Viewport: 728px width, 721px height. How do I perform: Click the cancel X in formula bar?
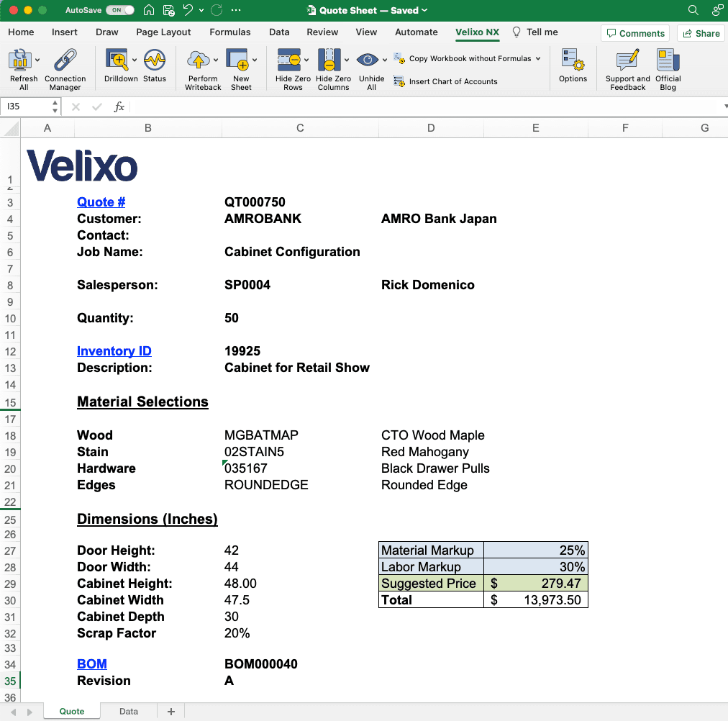[76, 107]
